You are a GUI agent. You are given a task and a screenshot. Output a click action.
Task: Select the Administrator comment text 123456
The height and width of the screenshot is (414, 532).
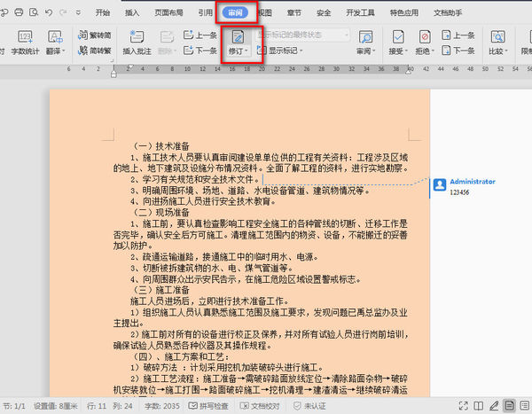click(459, 192)
